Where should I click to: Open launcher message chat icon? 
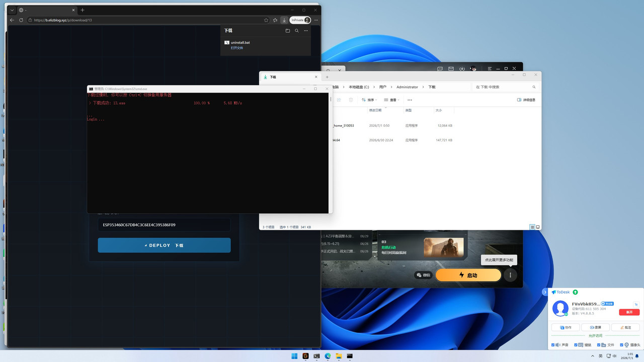[440, 68]
